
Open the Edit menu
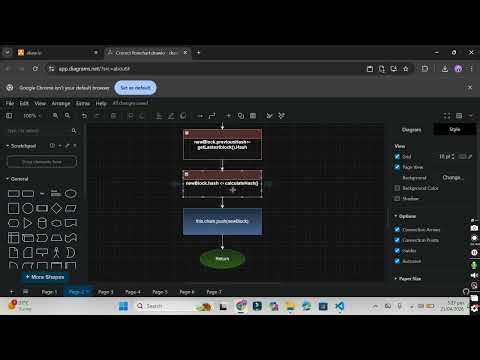click(x=24, y=103)
